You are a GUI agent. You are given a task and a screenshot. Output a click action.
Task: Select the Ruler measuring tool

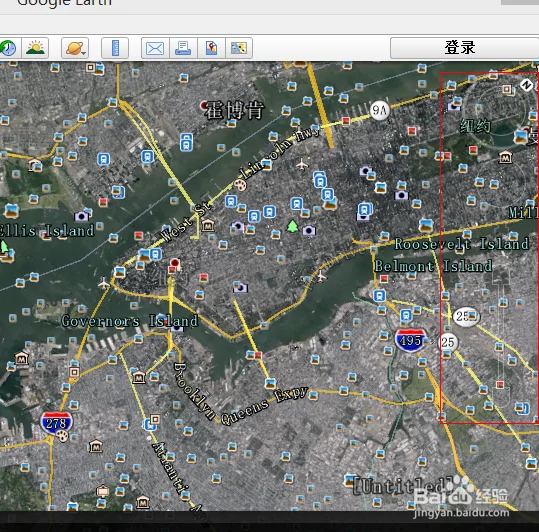pyautogui.click(x=115, y=48)
